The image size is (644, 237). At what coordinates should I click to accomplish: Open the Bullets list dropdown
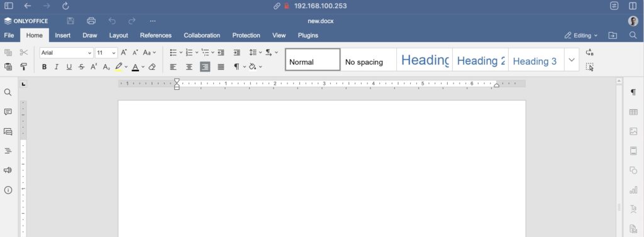181,53
